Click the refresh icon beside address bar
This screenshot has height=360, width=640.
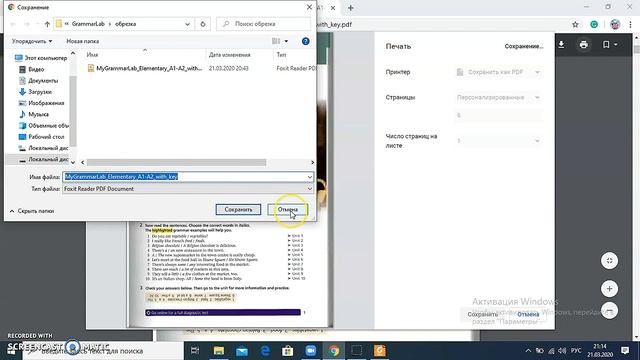click(x=203, y=24)
